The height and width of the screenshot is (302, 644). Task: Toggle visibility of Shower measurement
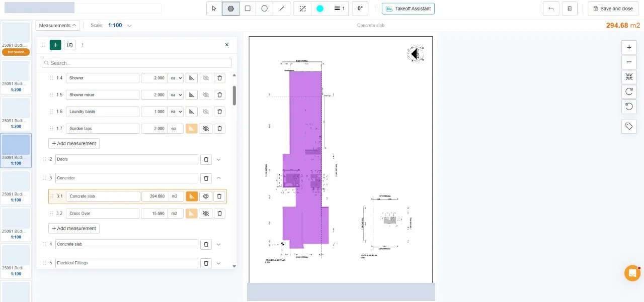click(x=205, y=78)
